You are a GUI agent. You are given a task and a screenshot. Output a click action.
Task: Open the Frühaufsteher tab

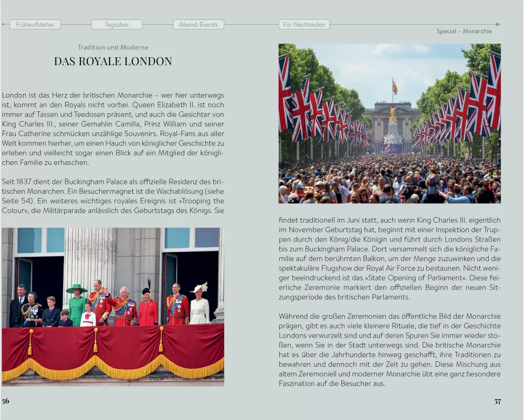35,24
